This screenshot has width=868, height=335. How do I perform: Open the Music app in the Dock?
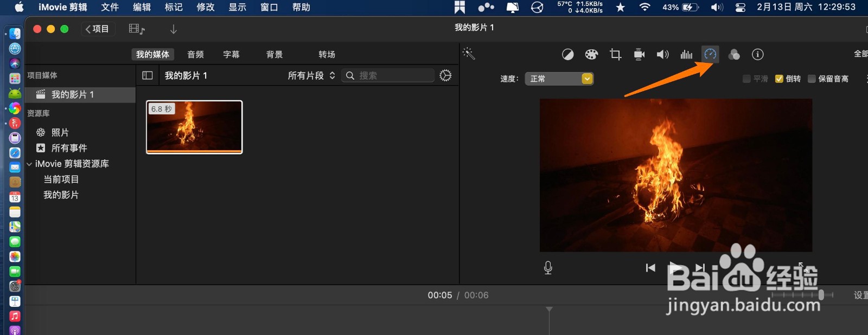pos(15,316)
